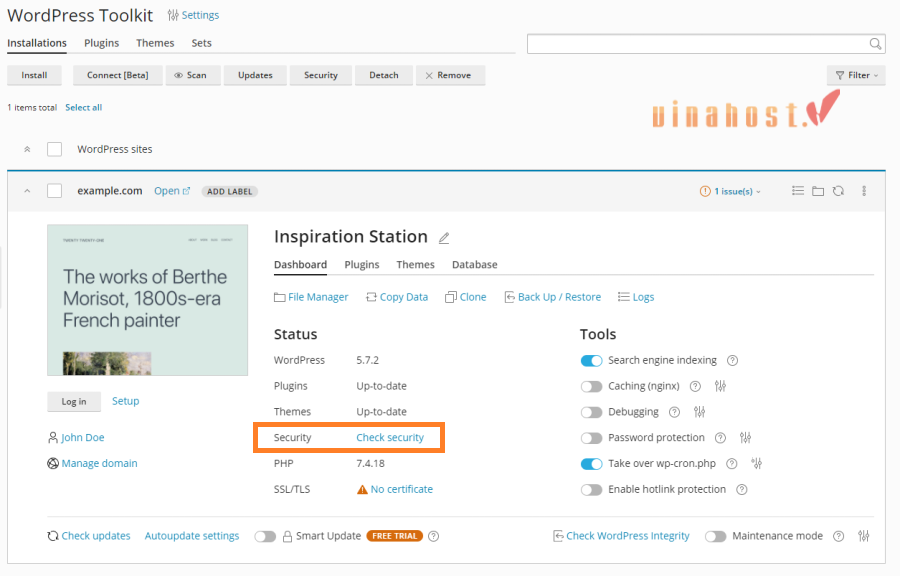The height and width of the screenshot is (576, 900).
Task: Open help for Enable hotlink protection
Action: pos(742,489)
